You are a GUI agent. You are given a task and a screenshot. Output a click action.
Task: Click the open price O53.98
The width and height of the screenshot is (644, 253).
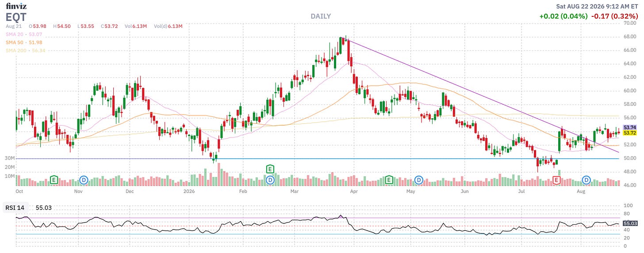click(x=38, y=26)
